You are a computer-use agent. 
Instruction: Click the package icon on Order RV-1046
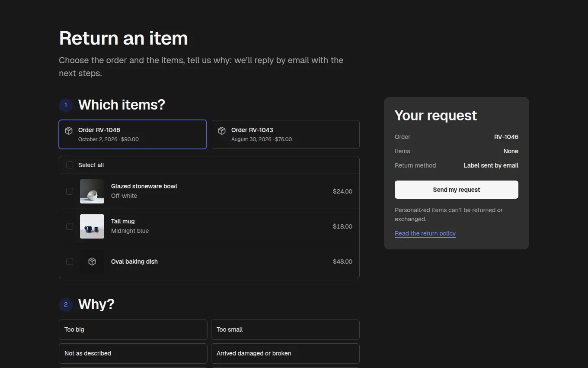tap(69, 131)
